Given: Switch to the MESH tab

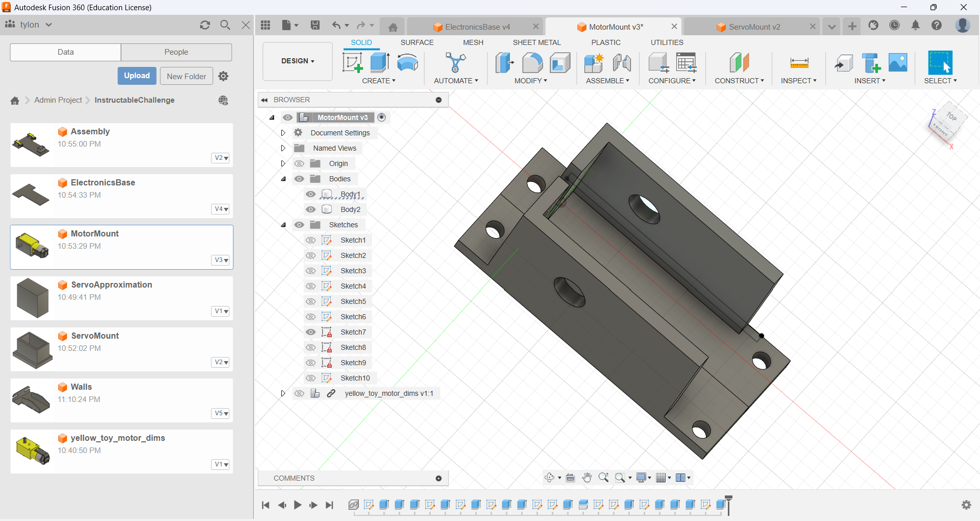Looking at the screenshot, I should 473,42.
